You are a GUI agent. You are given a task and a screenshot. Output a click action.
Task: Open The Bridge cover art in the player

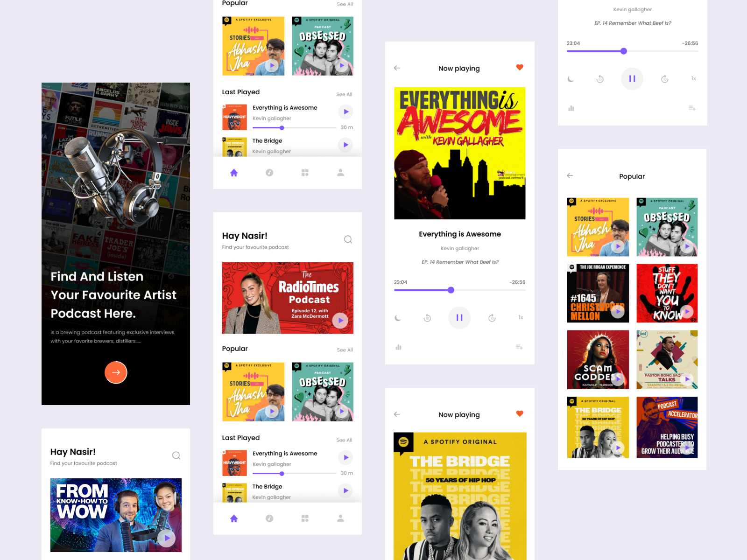pyautogui.click(x=460, y=496)
